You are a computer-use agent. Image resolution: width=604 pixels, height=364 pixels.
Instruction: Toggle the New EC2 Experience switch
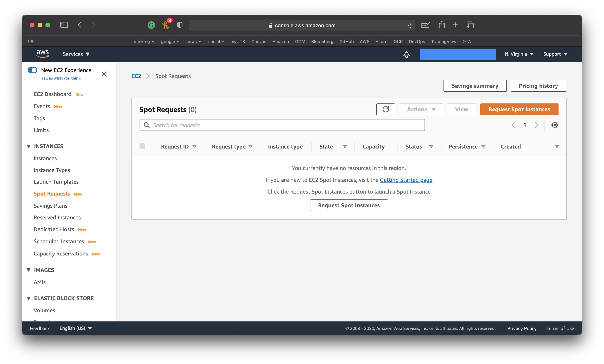[x=33, y=70]
